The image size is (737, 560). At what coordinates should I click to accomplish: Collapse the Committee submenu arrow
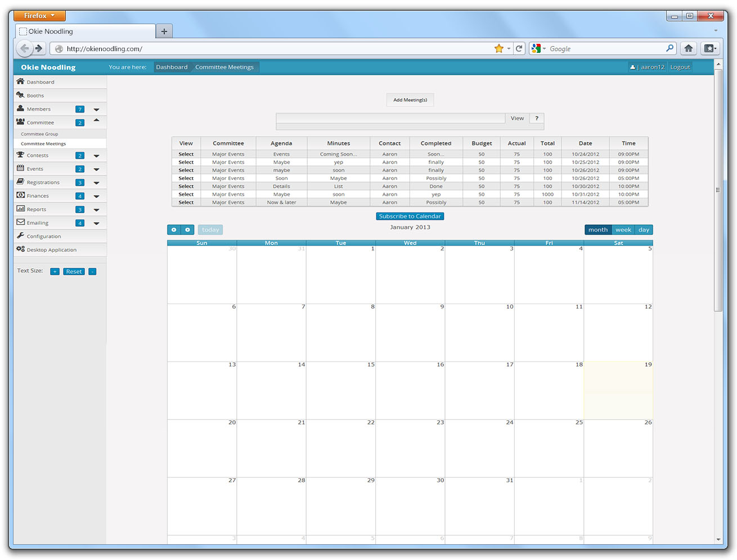[x=96, y=120]
